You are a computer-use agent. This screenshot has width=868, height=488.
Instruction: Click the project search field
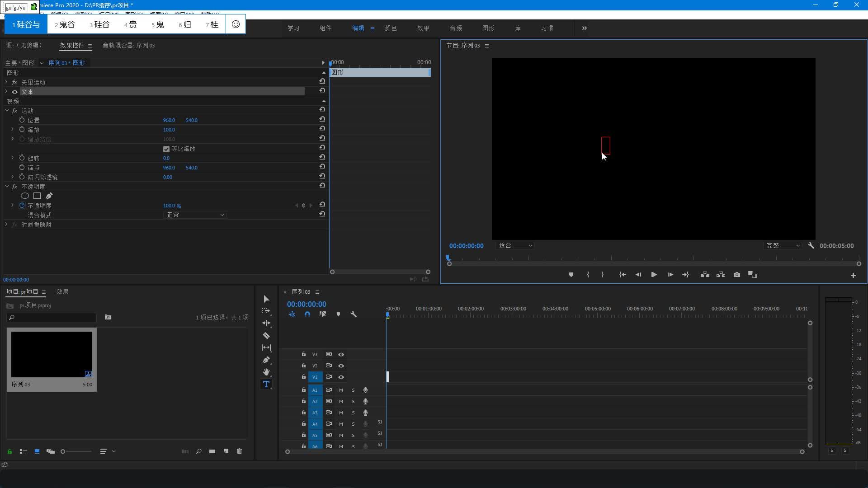(52, 318)
